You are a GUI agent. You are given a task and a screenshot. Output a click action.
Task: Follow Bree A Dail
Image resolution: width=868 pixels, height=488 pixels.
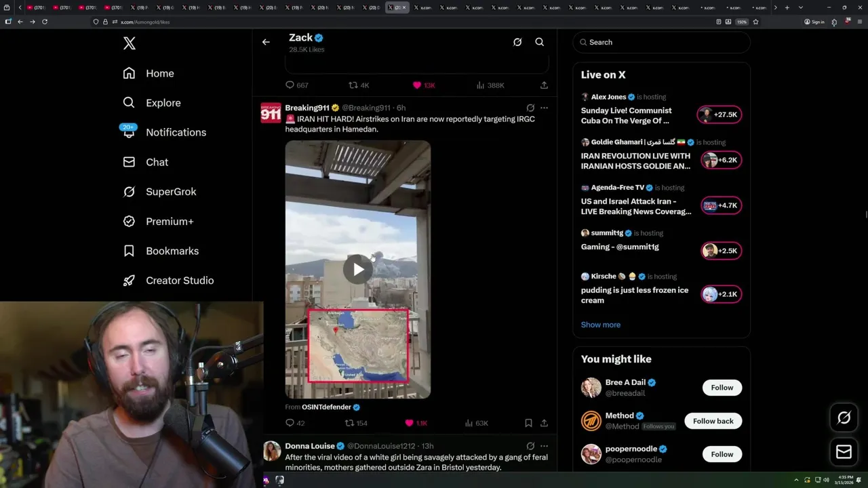pos(722,388)
